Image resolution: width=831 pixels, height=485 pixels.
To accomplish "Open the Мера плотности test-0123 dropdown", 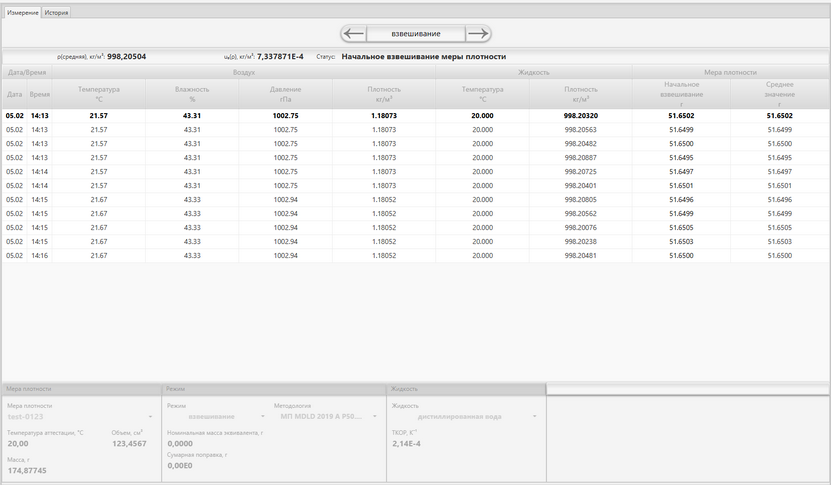I will click(x=80, y=417).
